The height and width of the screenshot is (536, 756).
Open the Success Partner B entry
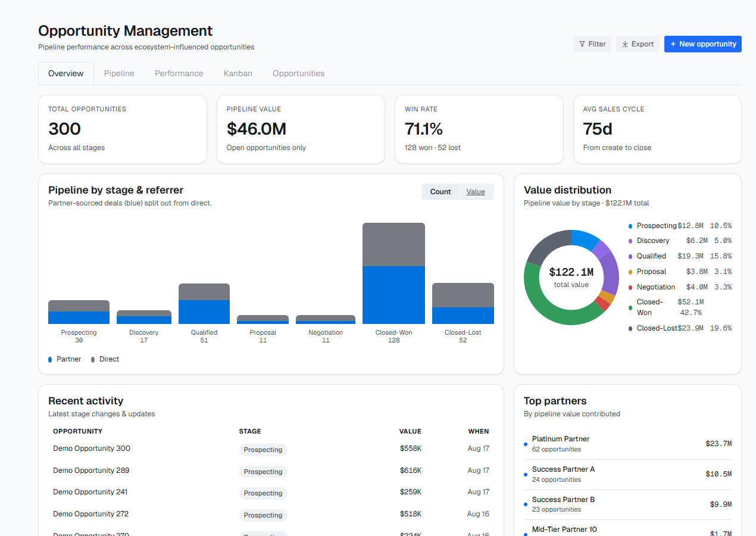click(x=627, y=504)
